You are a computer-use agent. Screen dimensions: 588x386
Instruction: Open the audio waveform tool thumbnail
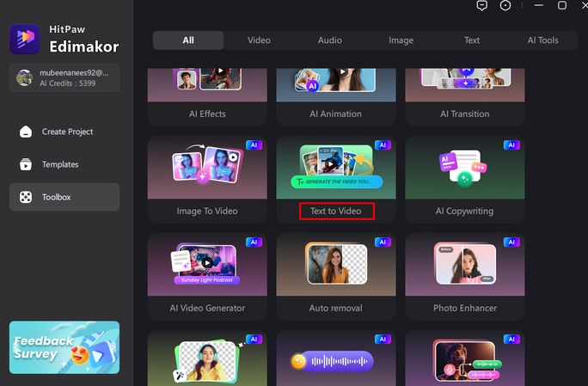point(336,358)
